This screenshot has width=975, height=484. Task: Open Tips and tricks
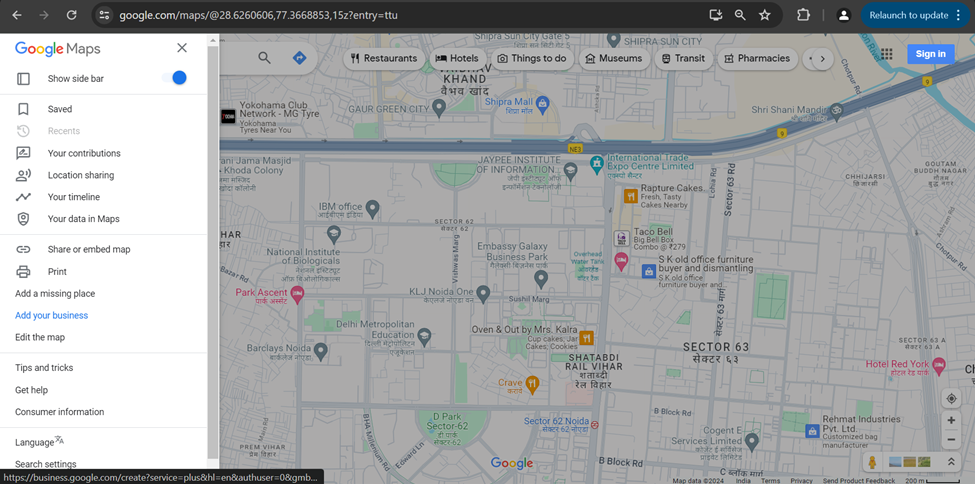(44, 368)
